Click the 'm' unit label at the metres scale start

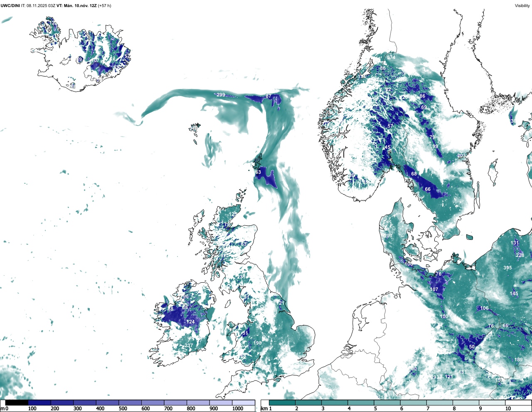pos(2,409)
